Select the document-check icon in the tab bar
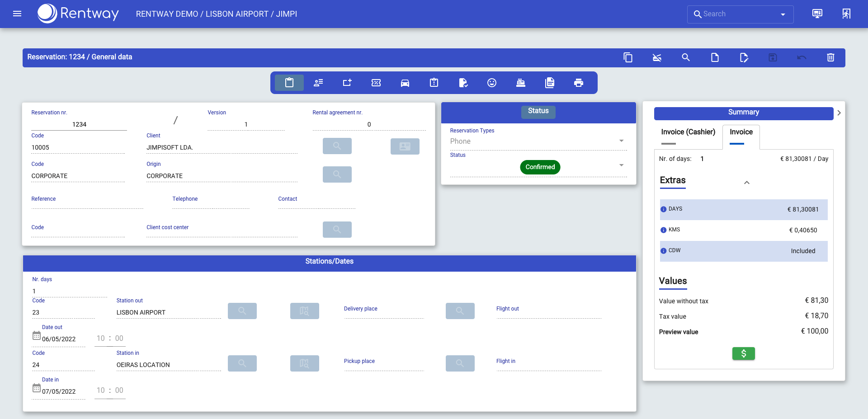The height and width of the screenshot is (419, 868). click(462, 83)
